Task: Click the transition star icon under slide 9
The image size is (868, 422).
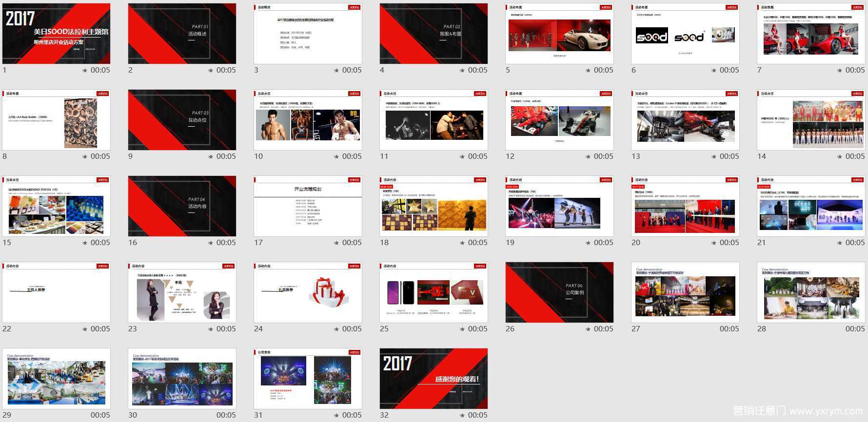Action: (211, 156)
